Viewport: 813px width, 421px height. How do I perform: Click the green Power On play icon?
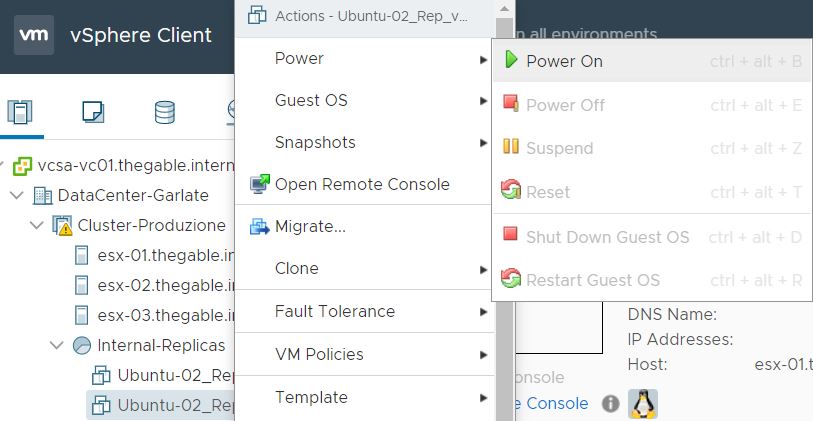click(511, 60)
